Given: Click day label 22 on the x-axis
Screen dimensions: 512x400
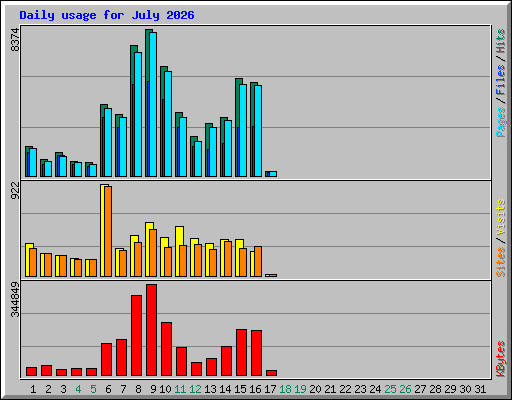Looking at the screenshot, I should tap(345, 389).
